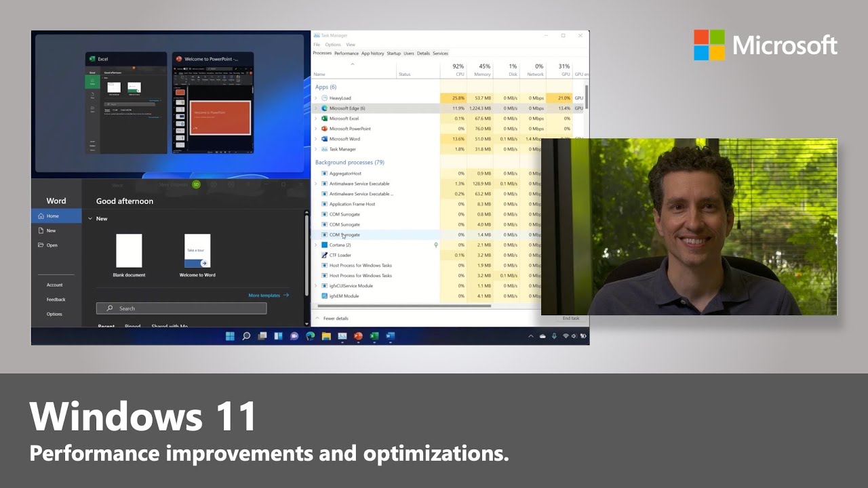Click the Microsoft Edge process icon
The height and width of the screenshot is (488, 868).
point(325,108)
